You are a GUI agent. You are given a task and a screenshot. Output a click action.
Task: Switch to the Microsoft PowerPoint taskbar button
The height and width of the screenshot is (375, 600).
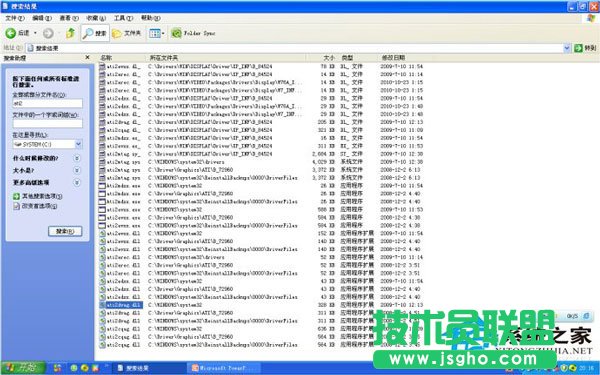tap(224, 368)
